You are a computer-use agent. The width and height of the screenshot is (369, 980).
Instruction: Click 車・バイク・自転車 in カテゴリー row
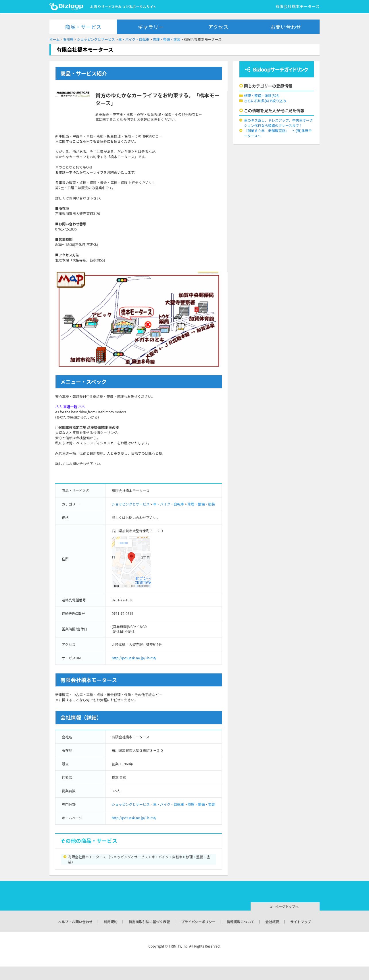click(168, 504)
